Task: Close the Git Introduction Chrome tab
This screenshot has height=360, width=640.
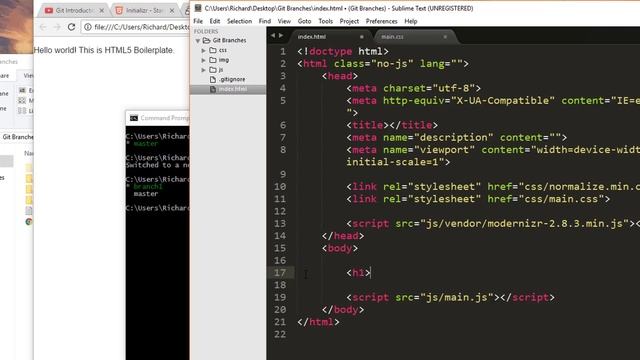Action: click(102, 11)
